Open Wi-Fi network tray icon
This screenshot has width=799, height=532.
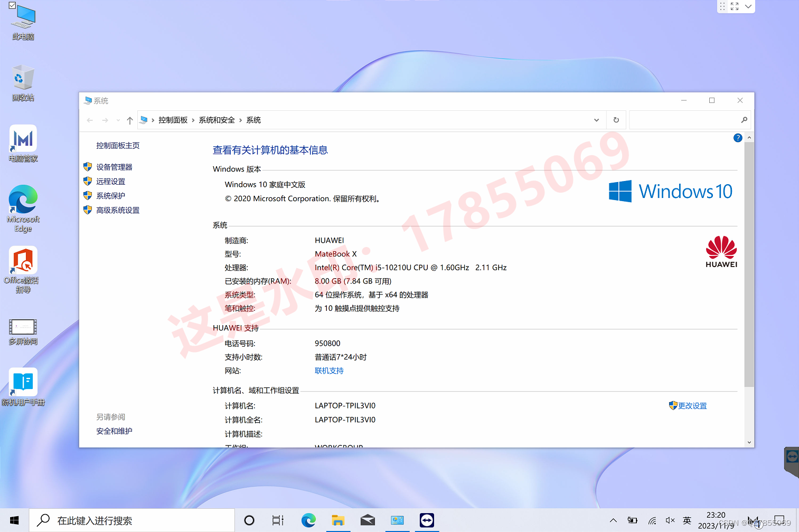coord(652,520)
